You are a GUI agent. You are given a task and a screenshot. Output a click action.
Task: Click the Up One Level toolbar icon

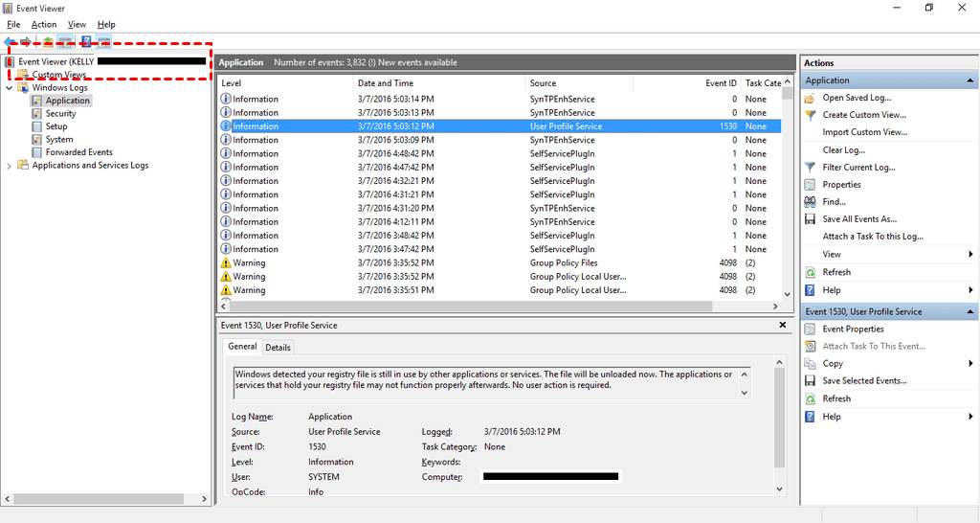tap(48, 41)
